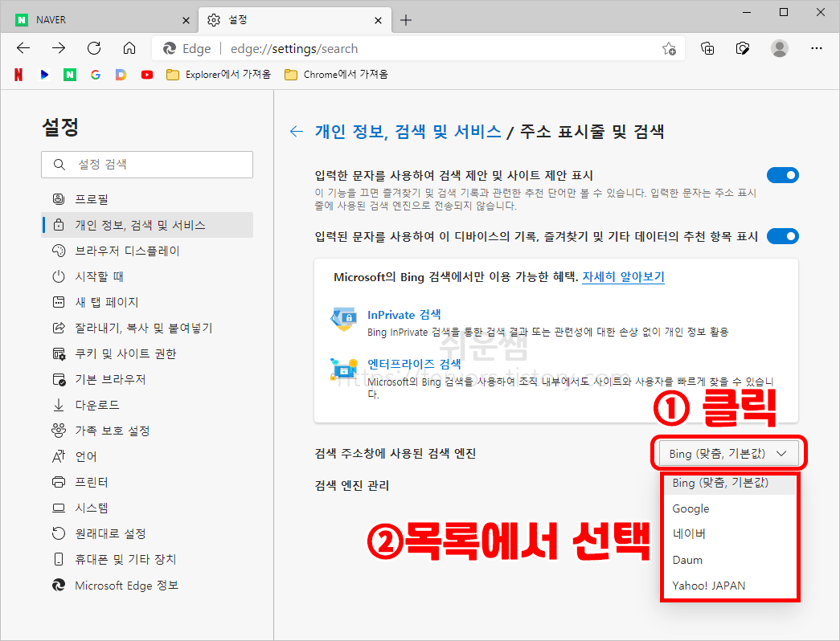Click the enterprise search icon

(x=343, y=369)
